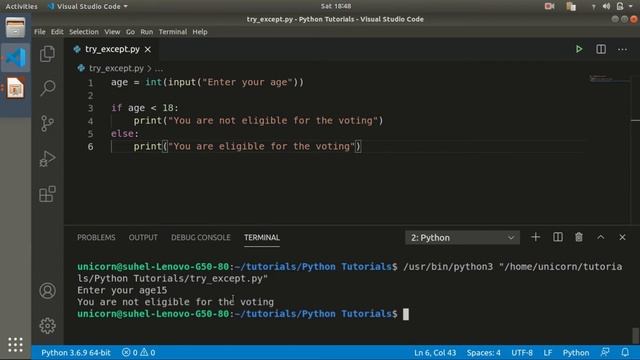Open notifications bell in status bar
The height and width of the screenshot is (360, 640).
pos(625,352)
